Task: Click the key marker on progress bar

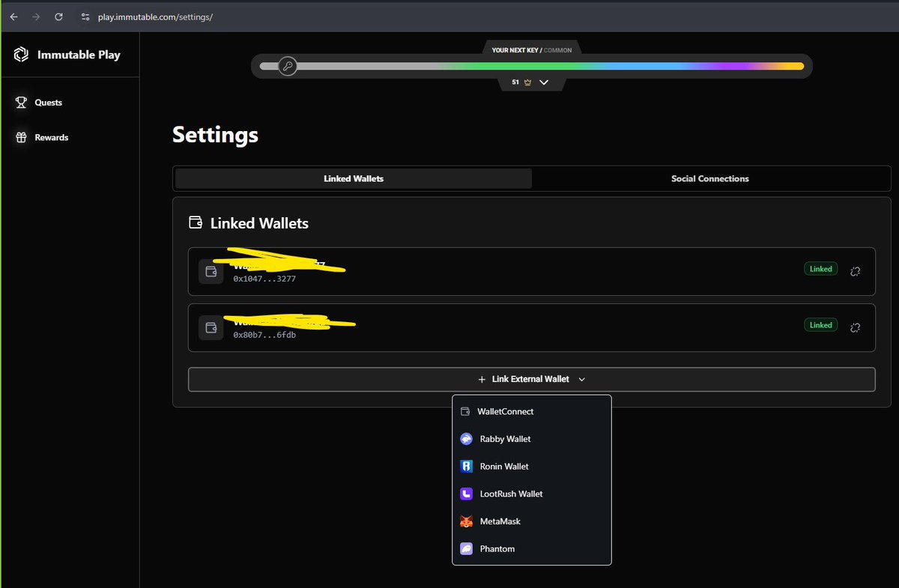Action: 288,66
